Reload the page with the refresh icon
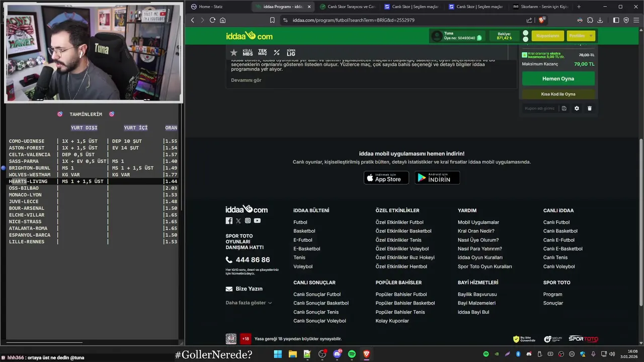 coord(212,20)
